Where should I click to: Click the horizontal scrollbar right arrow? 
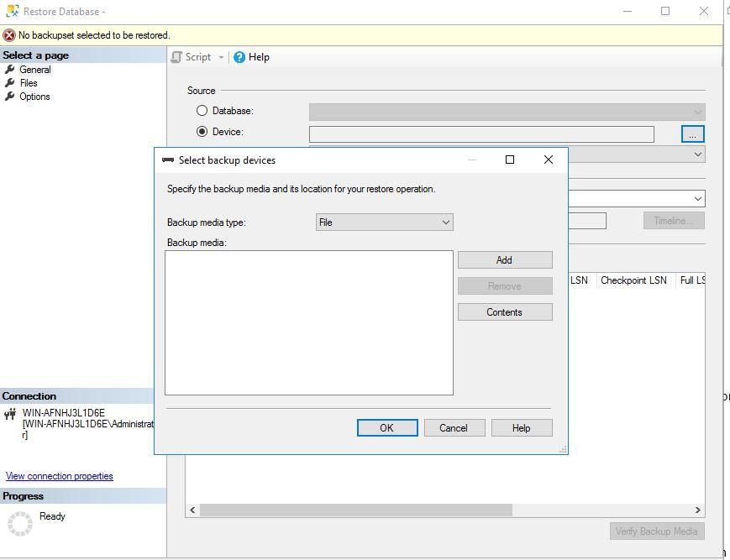point(697,510)
